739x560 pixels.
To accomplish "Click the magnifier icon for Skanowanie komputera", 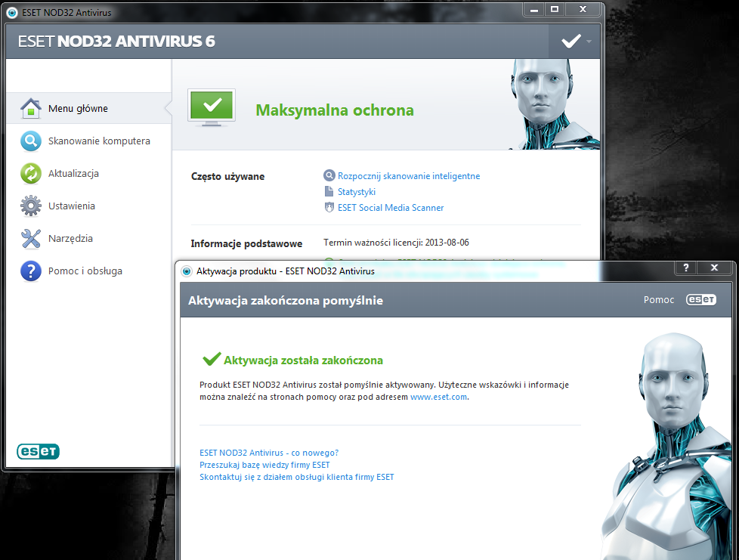I will coord(31,141).
